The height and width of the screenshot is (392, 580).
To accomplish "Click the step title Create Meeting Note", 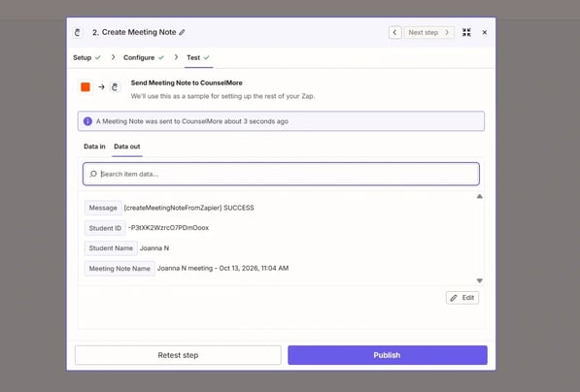I will pos(134,33).
